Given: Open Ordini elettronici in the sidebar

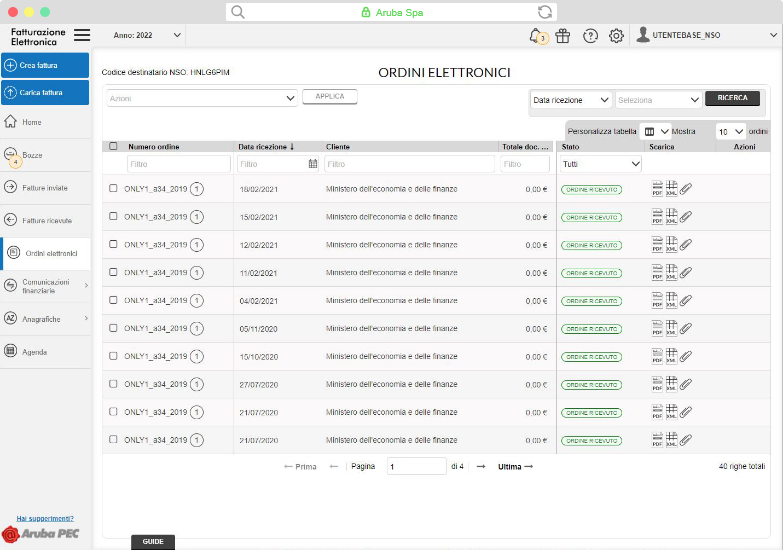Looking at the screenshot, I should coord(45,253).
